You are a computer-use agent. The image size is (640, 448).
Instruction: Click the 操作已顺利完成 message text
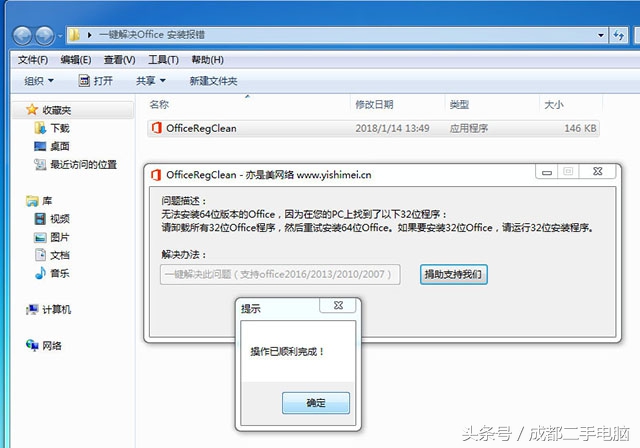[287, 352]
